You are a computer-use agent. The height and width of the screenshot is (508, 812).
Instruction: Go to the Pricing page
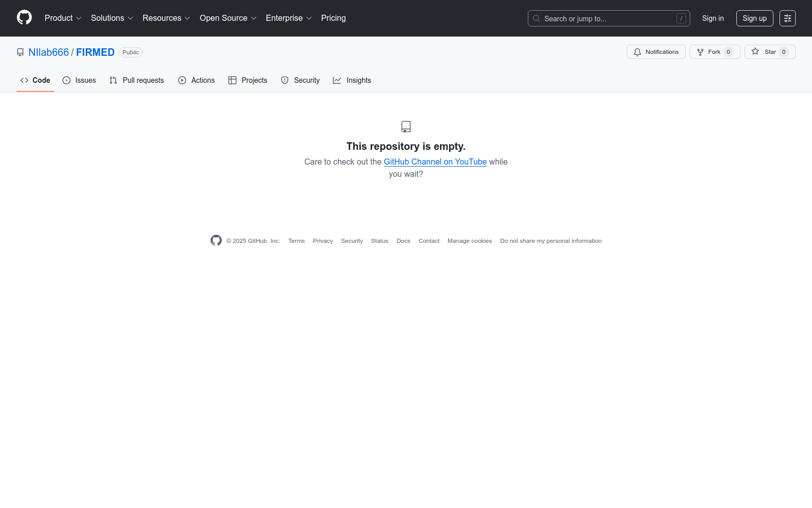[333, 18]
